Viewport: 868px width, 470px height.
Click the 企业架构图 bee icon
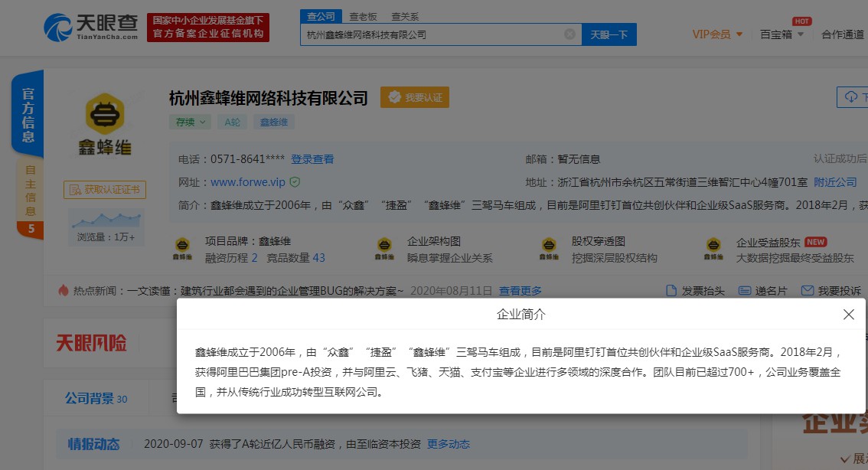coord(384,248)
